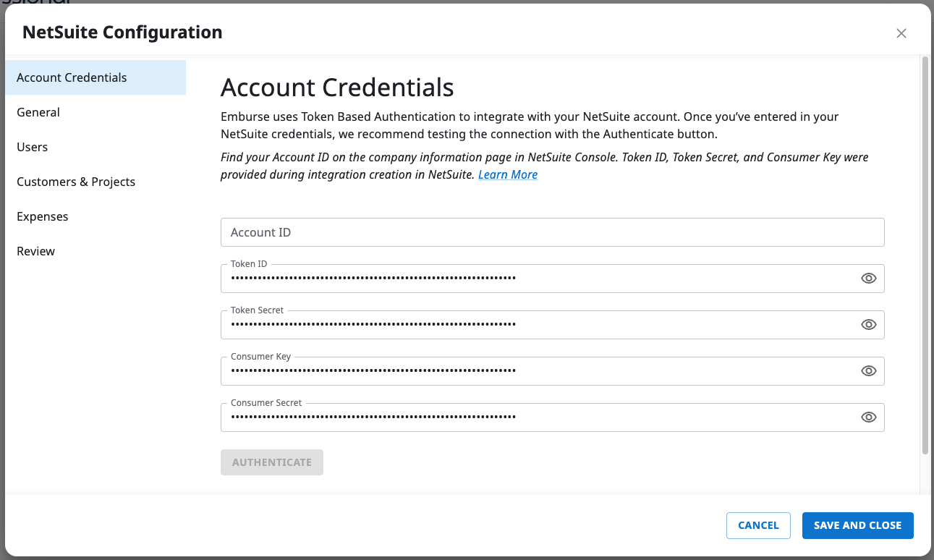Open the Expenses section
This screenshot has height=560, width=934.
[95, 216]
